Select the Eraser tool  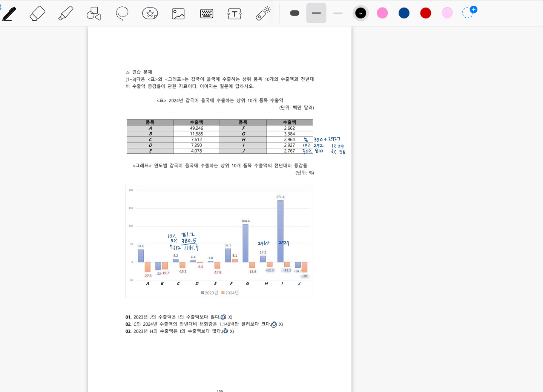(x=37, y=14)
